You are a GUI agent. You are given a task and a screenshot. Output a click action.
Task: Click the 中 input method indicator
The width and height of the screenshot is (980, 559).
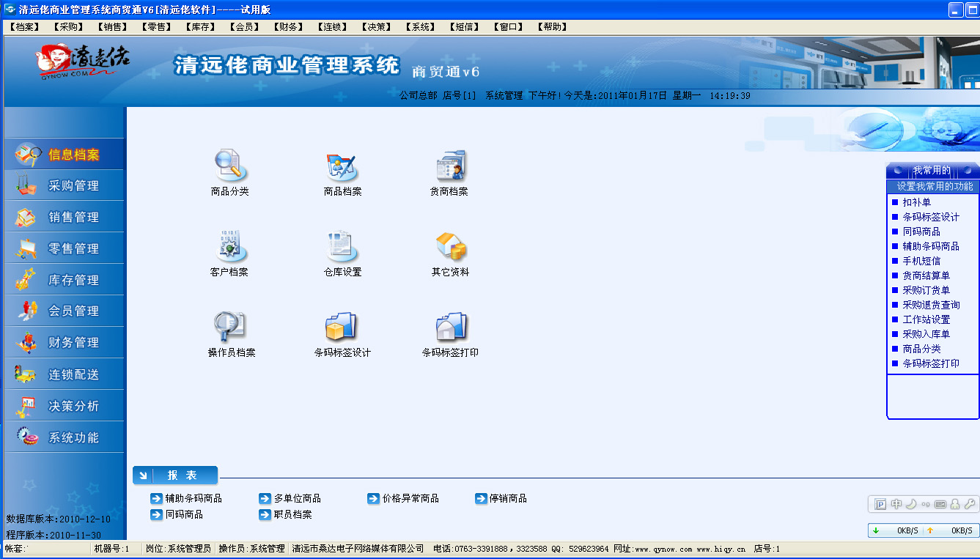(x=896, y=504)
